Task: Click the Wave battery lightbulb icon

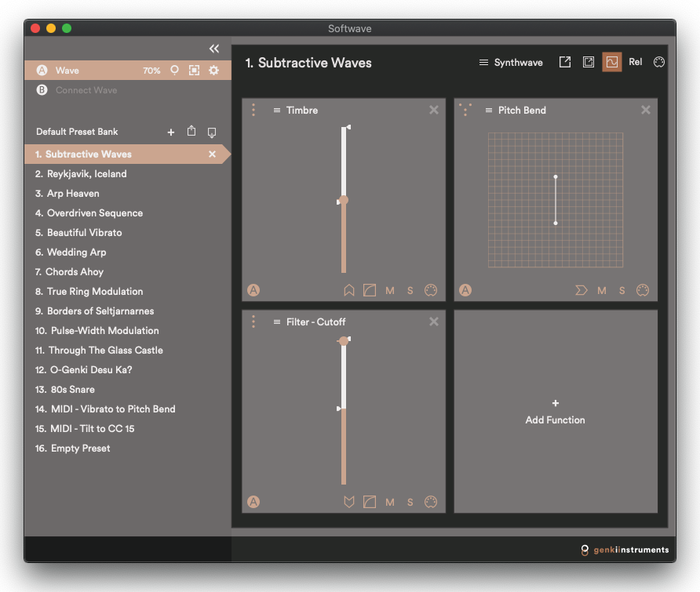Action: point(174,70)
